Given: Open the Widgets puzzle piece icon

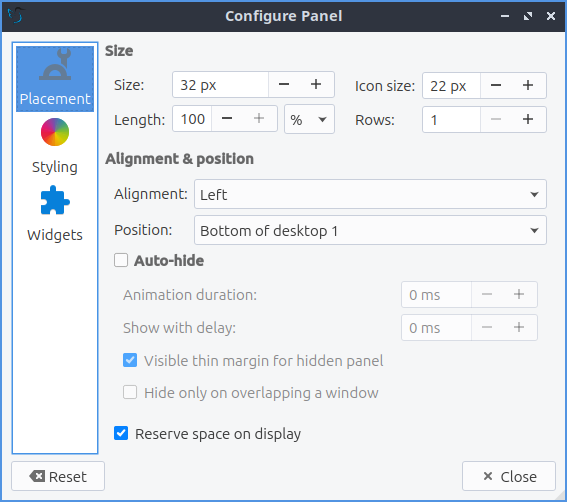Looking at the screenshot, I should pyautogui.click(x=55, y=200).
